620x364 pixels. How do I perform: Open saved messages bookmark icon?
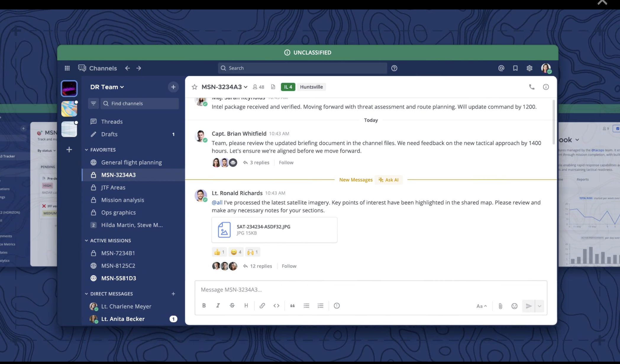(x=515, y=68)
